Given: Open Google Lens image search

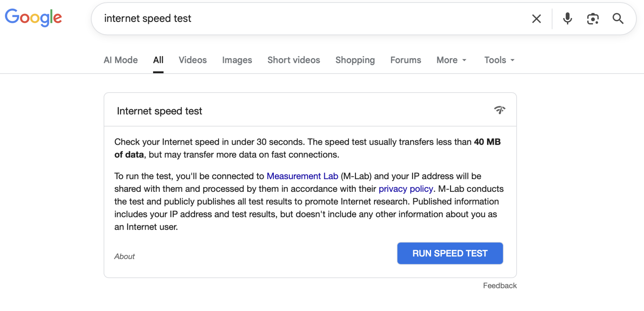Looking at the screenshot, I should click(x=593, y=18).
